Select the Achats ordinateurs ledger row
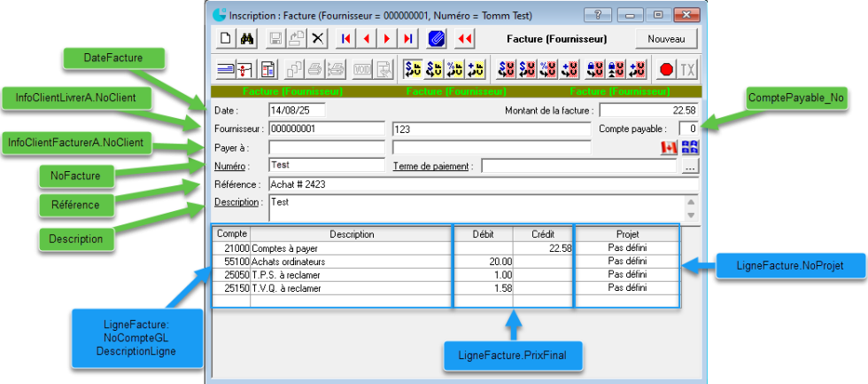 click(350, 262)
